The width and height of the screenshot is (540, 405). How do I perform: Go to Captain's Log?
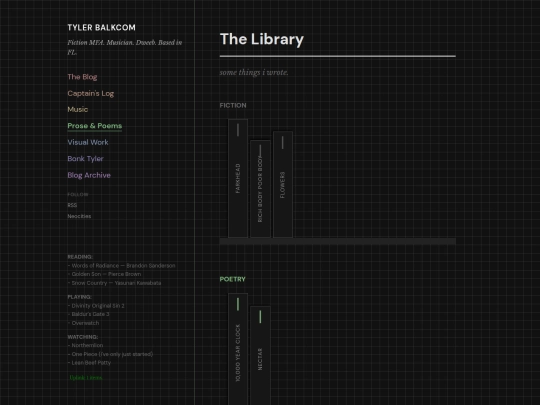pos(91,93)
